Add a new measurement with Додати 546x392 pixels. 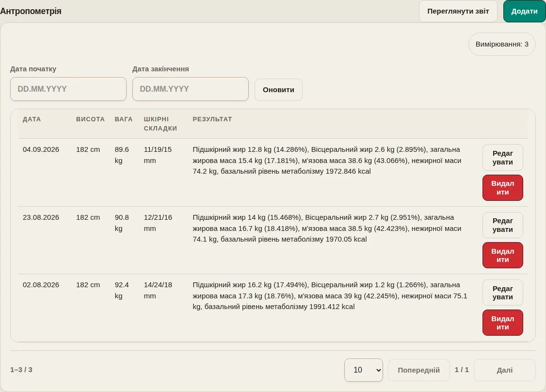[x=524, y=11]
